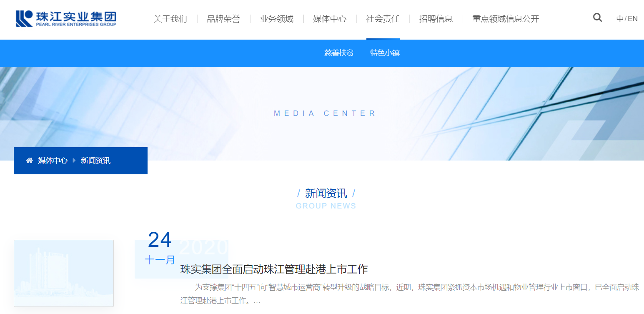Open the 品牌荣誉 navigation menu
The height and width of the screenshot is (314, 644).
click(223, 19)
